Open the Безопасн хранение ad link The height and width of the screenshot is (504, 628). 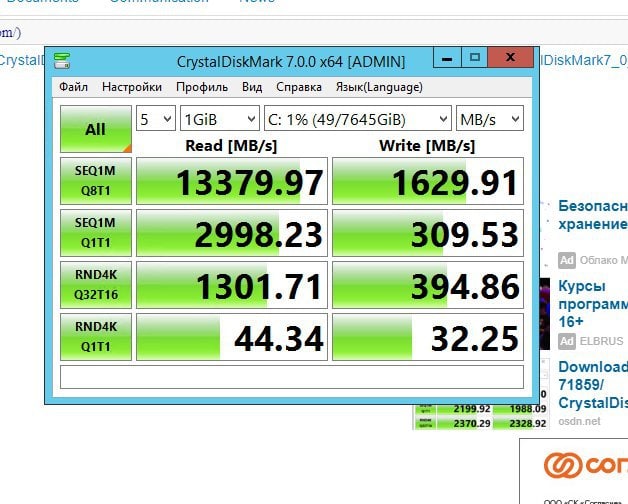point(593,215)
